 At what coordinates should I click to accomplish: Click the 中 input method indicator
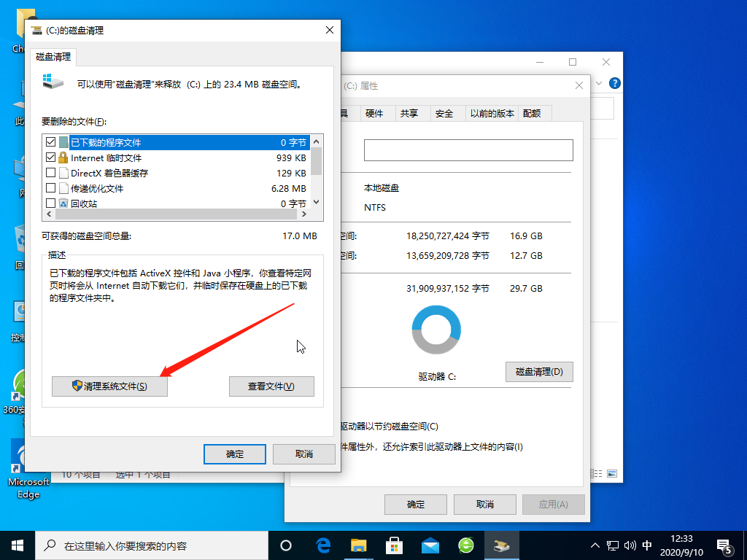(x=646, y=545)
